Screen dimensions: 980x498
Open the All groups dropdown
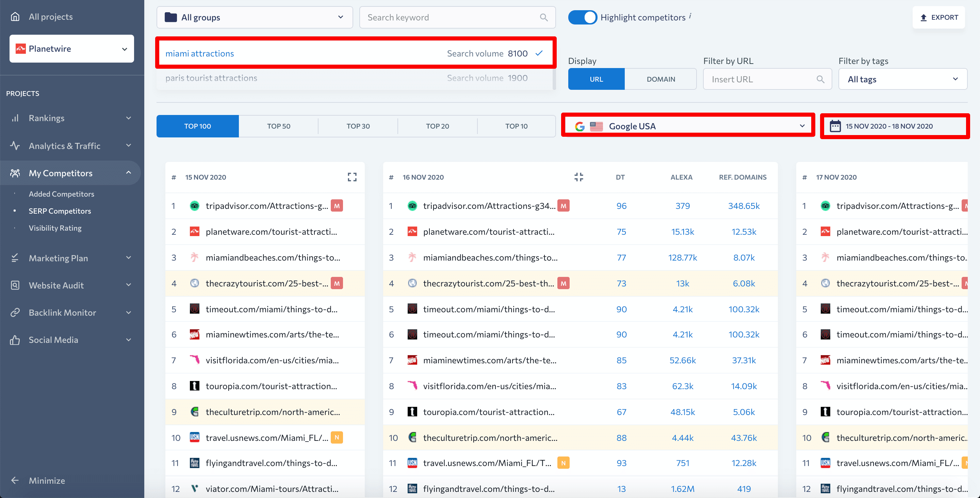tap(255, 17)
